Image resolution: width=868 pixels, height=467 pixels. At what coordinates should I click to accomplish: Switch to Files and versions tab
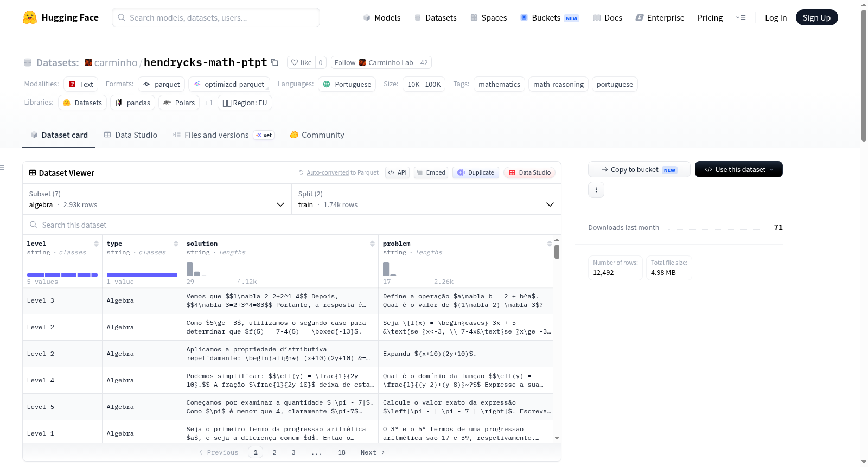coord(223,135)
